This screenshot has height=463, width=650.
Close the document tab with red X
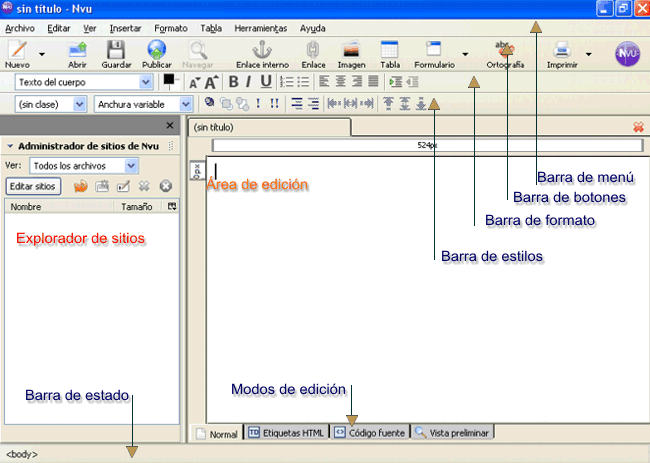click(x=638, y=127)
